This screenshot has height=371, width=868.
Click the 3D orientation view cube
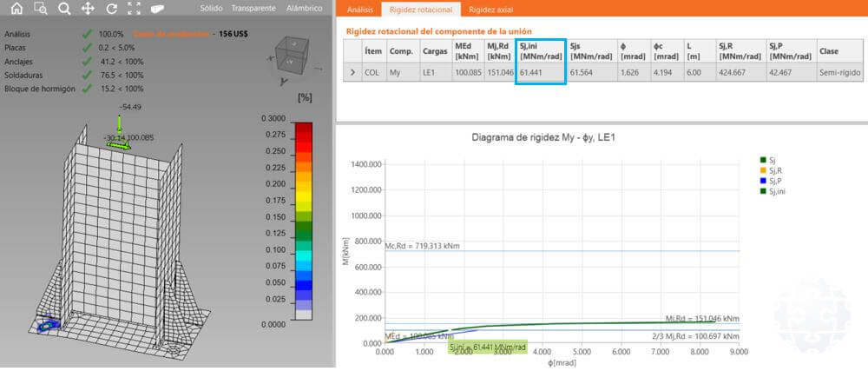coord(292,57)
